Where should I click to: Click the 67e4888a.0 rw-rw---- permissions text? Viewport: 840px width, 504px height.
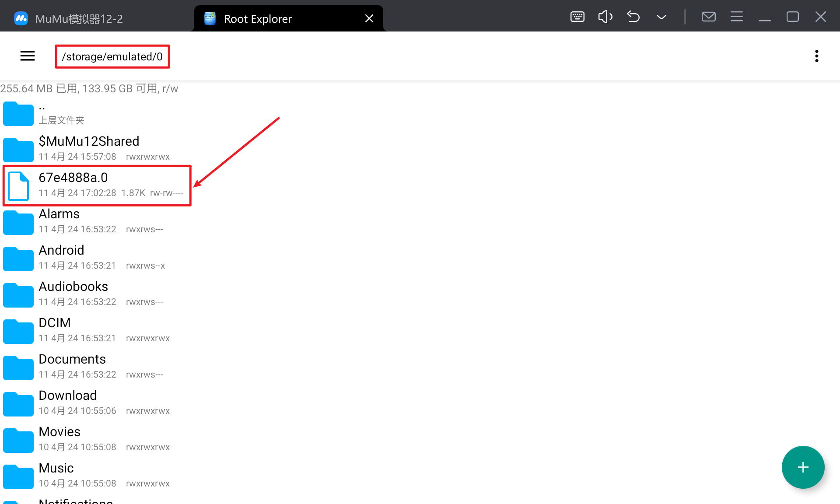pos(167,193)
